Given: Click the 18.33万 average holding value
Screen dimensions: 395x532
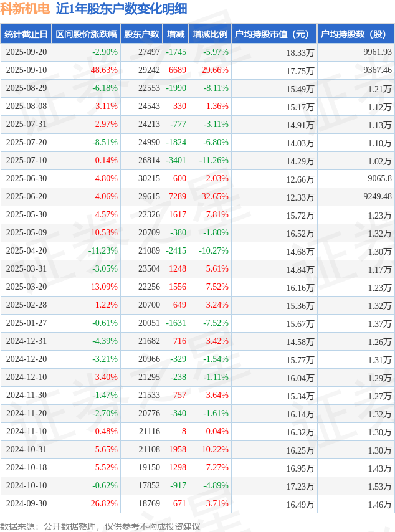Looking at the screenshot, I should click(300, 53).
